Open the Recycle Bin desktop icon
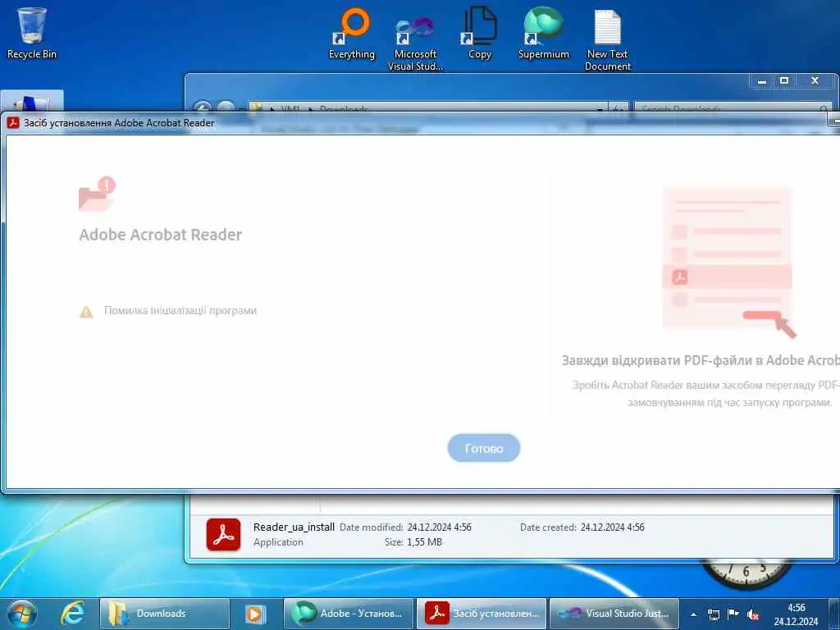This screenshot has height=630, width=840. (32, 32)
